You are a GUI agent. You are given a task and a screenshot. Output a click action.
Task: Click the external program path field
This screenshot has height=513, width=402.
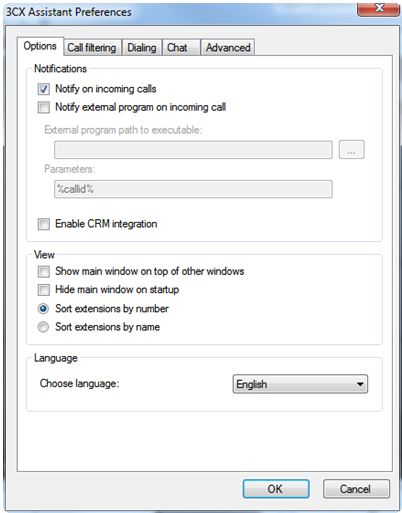(x=193, y=150)
